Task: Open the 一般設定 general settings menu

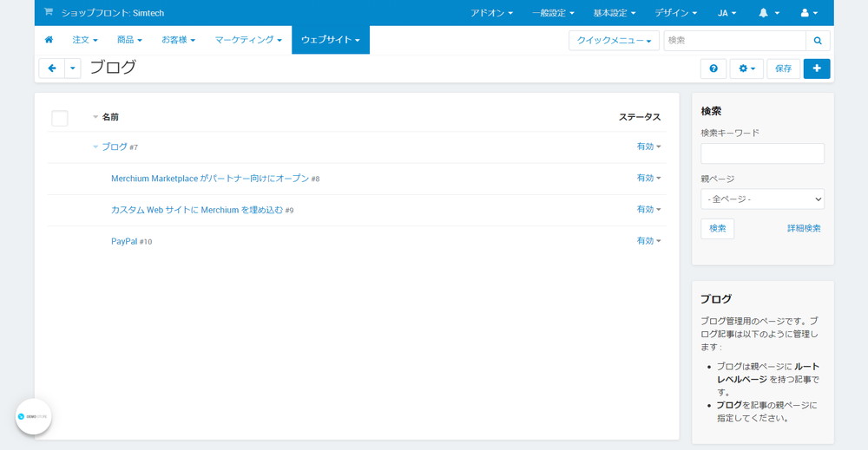Action: [x=553, y=13]
